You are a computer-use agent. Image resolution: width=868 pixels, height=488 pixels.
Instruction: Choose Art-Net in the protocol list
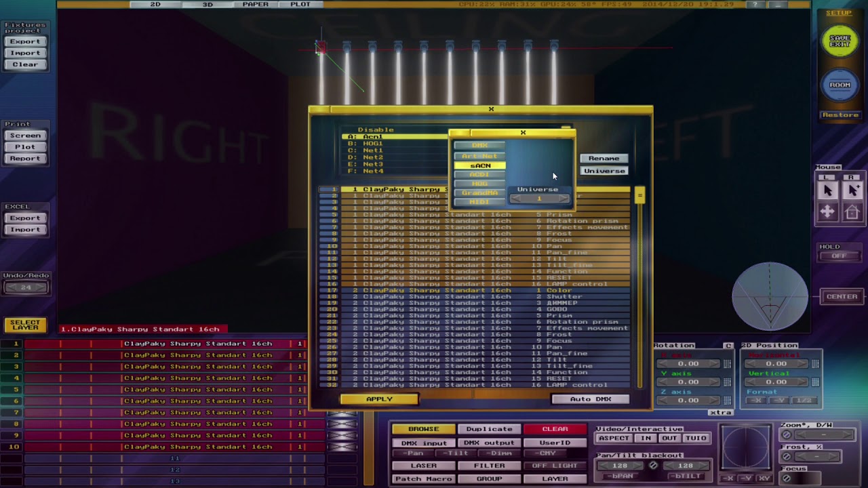(479, 156)
